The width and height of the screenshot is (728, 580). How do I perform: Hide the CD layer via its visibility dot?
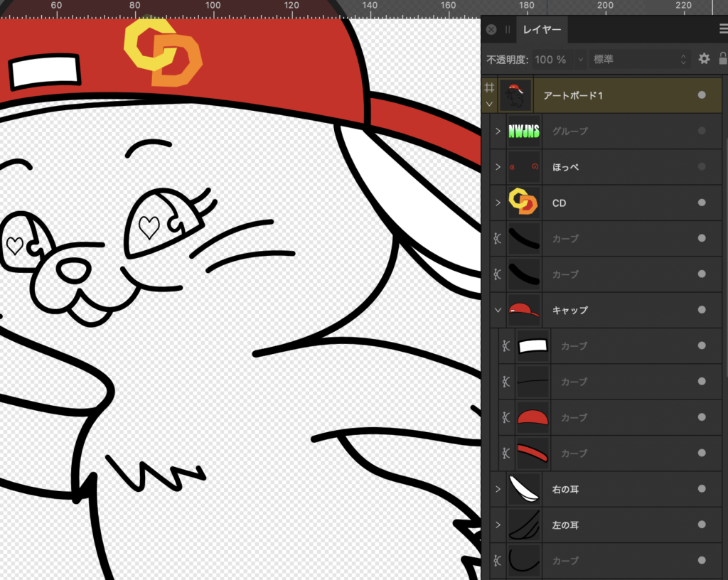(702, 203)
